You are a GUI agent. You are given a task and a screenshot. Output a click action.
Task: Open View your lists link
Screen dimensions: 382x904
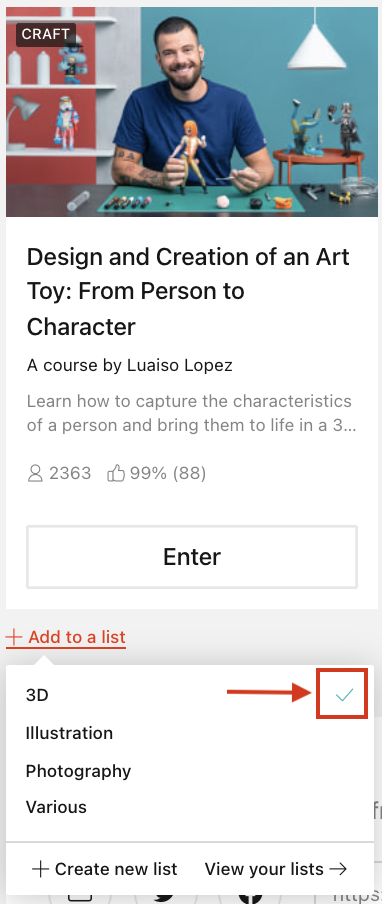click(x=276, y=869)
